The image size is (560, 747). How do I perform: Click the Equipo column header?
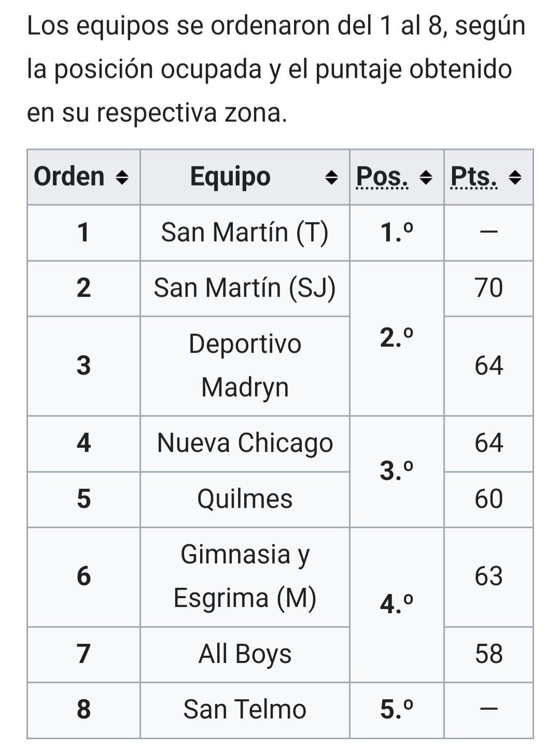click(245, 177)
